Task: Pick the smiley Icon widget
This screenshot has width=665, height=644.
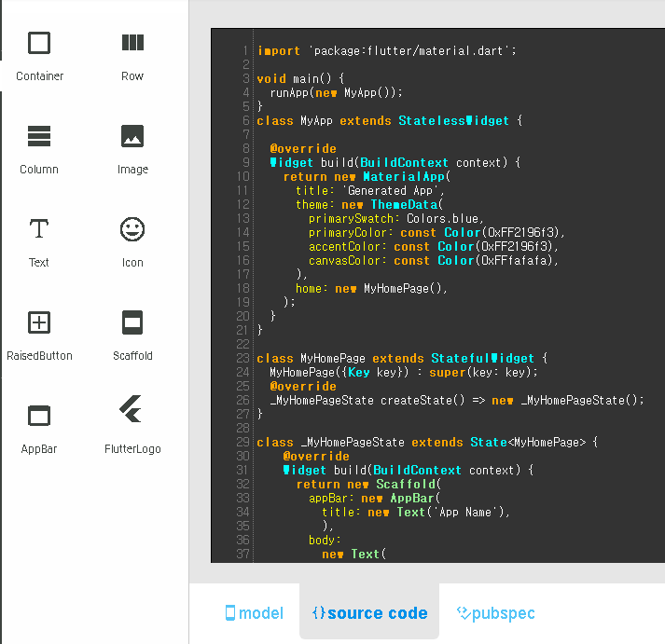Action: [132, 229]
